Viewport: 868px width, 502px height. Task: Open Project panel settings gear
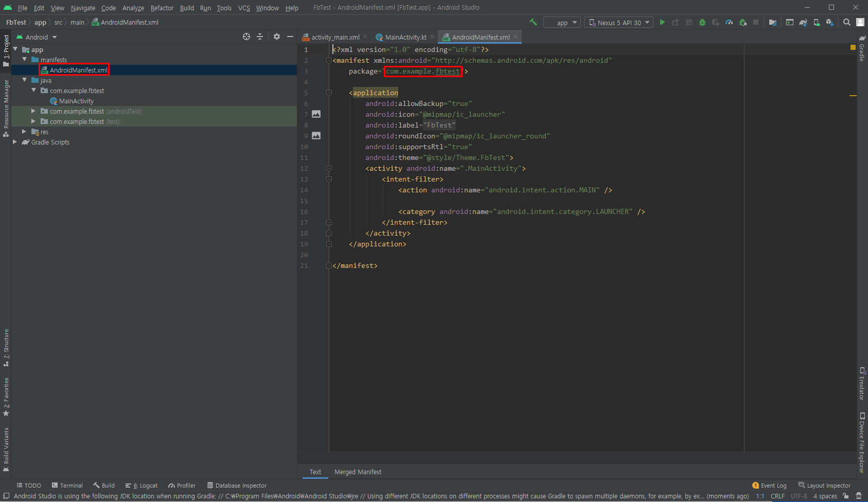(277, 37)
